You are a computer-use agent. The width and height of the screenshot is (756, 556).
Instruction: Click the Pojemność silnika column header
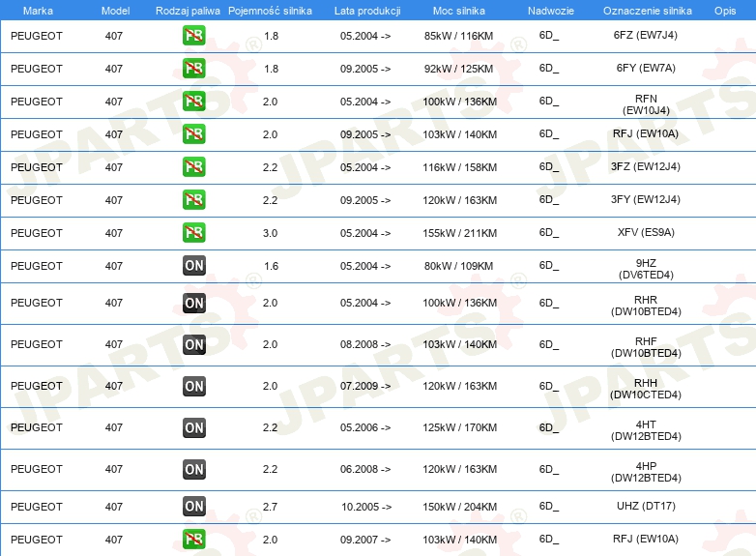pyautogui.click(x=270, y=11)
